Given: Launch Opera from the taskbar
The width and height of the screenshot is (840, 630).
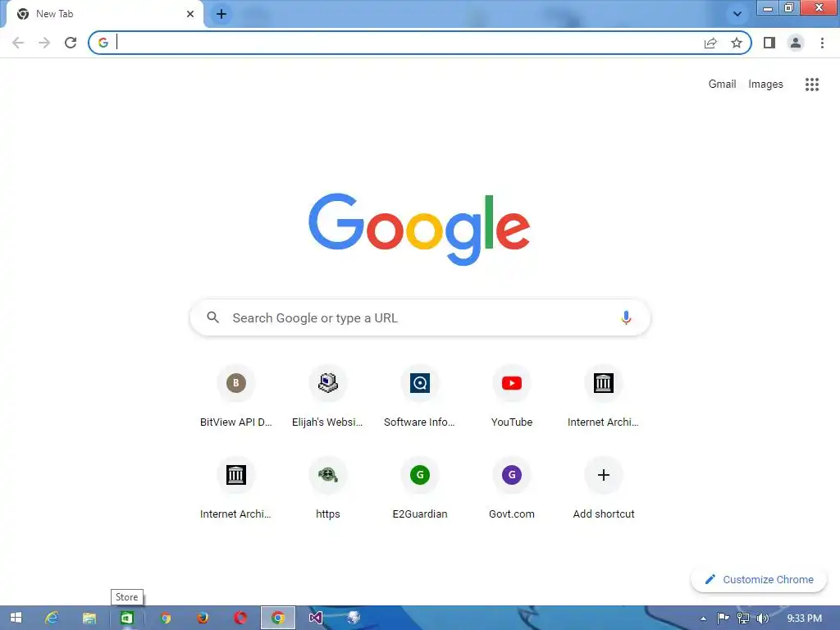Looking at the screenshot, I should 240,618.
